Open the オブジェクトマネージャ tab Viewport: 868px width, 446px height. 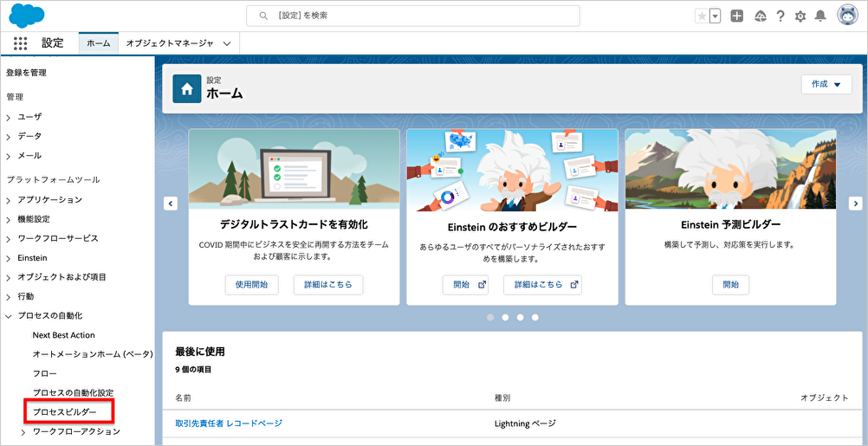(x=170, y=43)
